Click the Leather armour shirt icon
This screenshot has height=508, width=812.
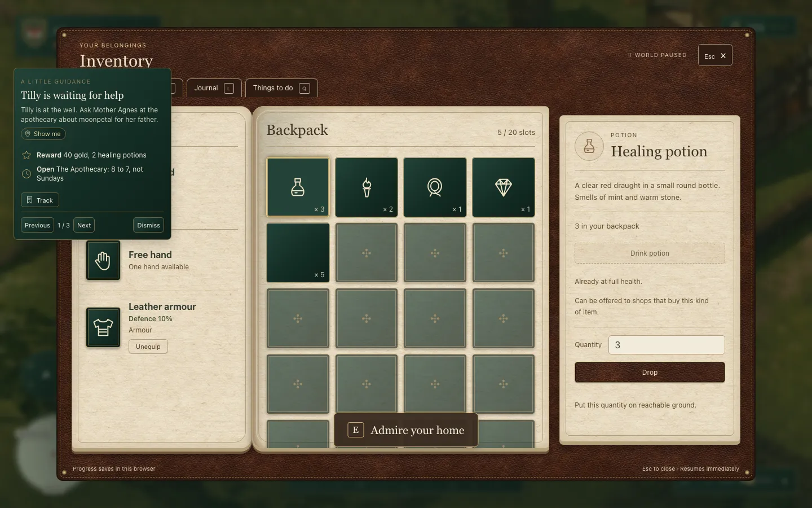pyautogui.click(x=103, y=327)
